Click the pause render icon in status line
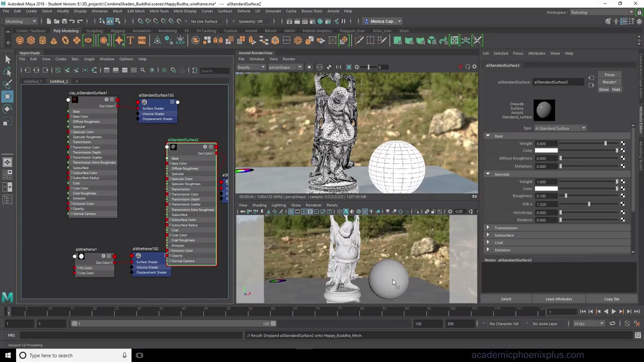 [x=343, y=21]
